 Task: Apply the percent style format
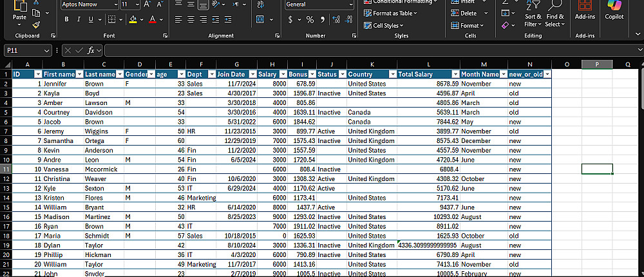coord(310,20)
